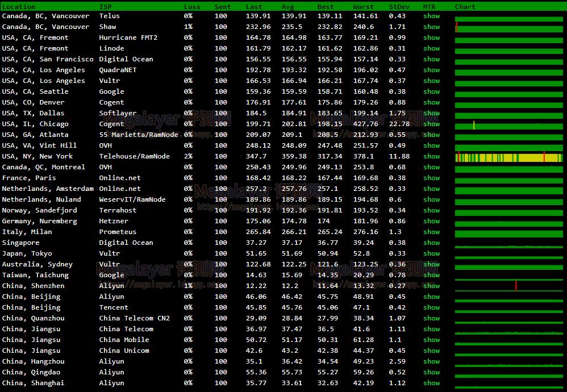Screen dimensions: 567x392
Task: Click the latency chart for Cogent Chicago
Action: (x=509, y=125)
